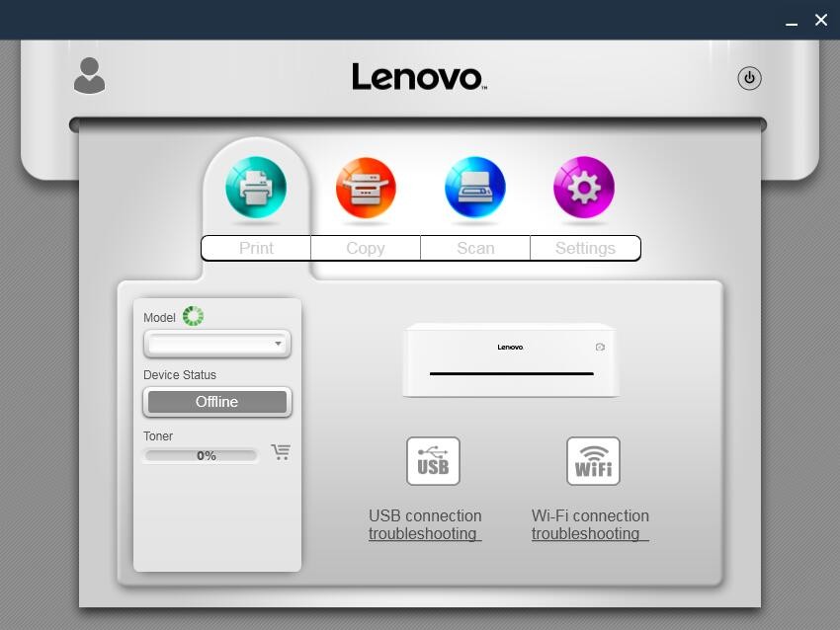Open Wi-Fi connection troubleshooting link
This screenshot has width=840, height=630.
pyautogui.click(x=590, y=533)
